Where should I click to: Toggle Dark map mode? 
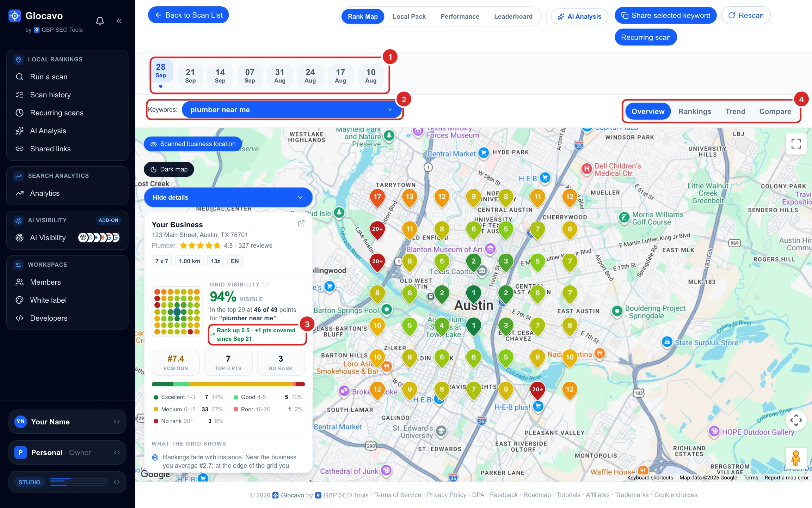(169, 169)
